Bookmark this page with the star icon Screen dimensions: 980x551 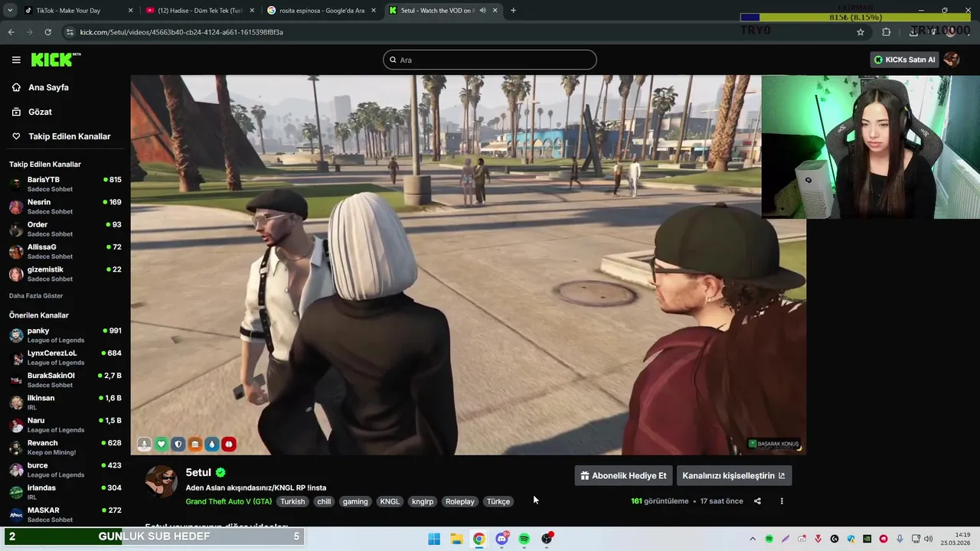(x=861, y=32)
